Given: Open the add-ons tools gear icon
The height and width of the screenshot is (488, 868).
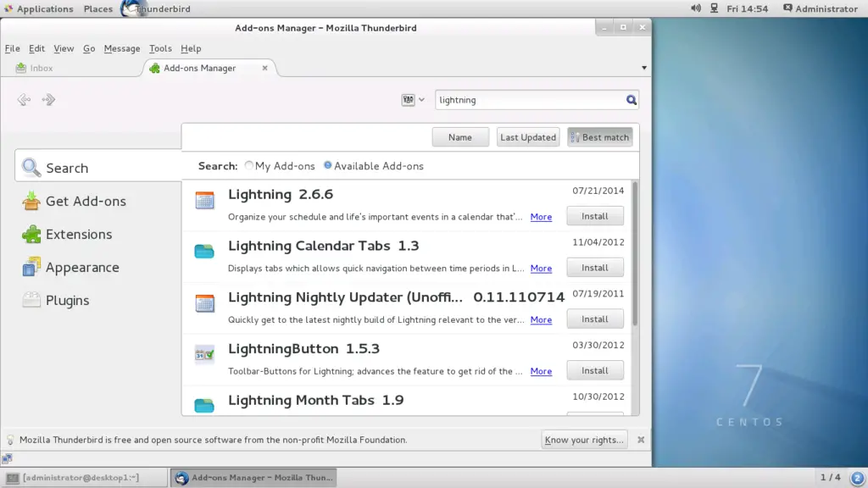Looking at the screenshot, I should (x=408, y=100).
